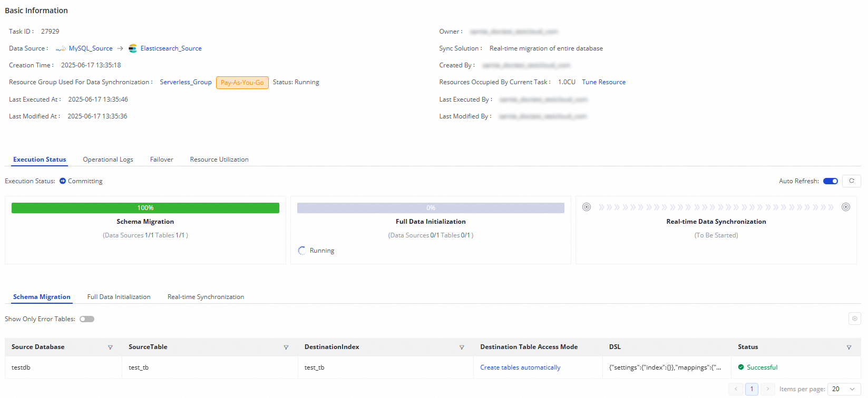Open the Serverless_Group resource group link

coord(186,82)
